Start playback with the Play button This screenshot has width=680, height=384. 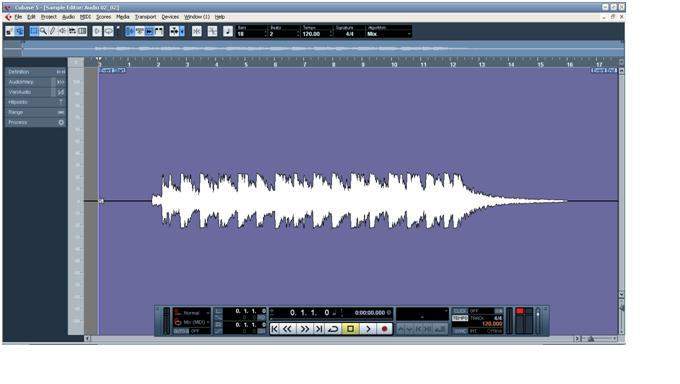point(368,329)
